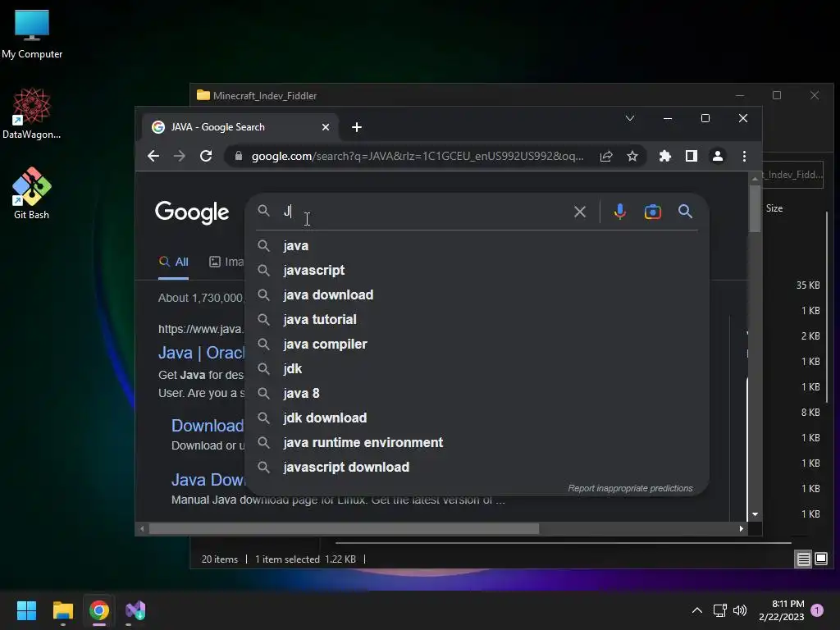
Task: Bookmark this page with the star icon
Action: point(632,156)
